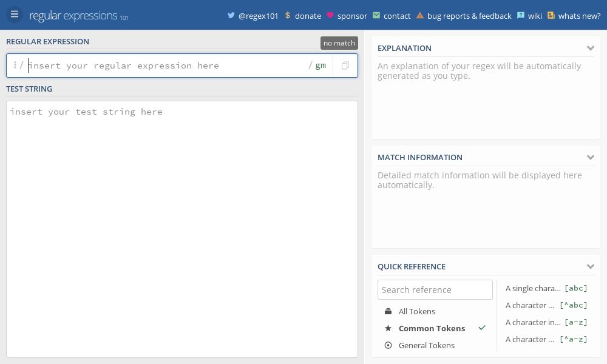This screenshot has height=364, width=607.
Task: Click the drag handle beside the regex field
Action: (16, 66)
